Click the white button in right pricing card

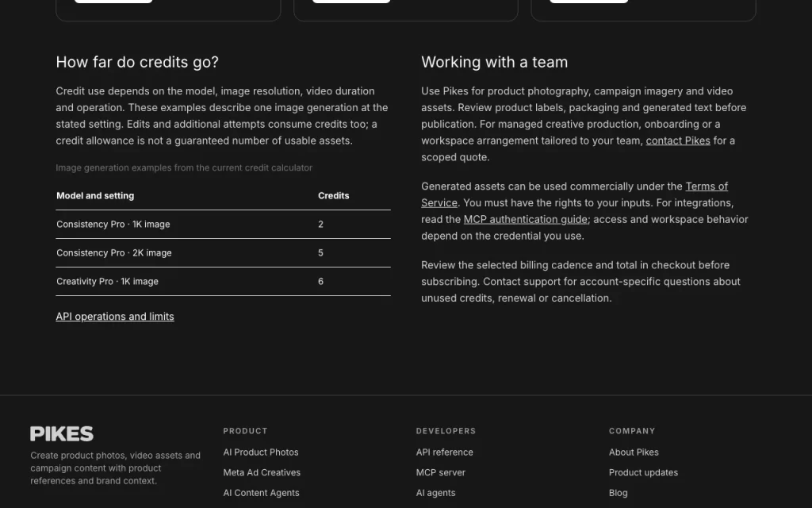coord(589,1)
